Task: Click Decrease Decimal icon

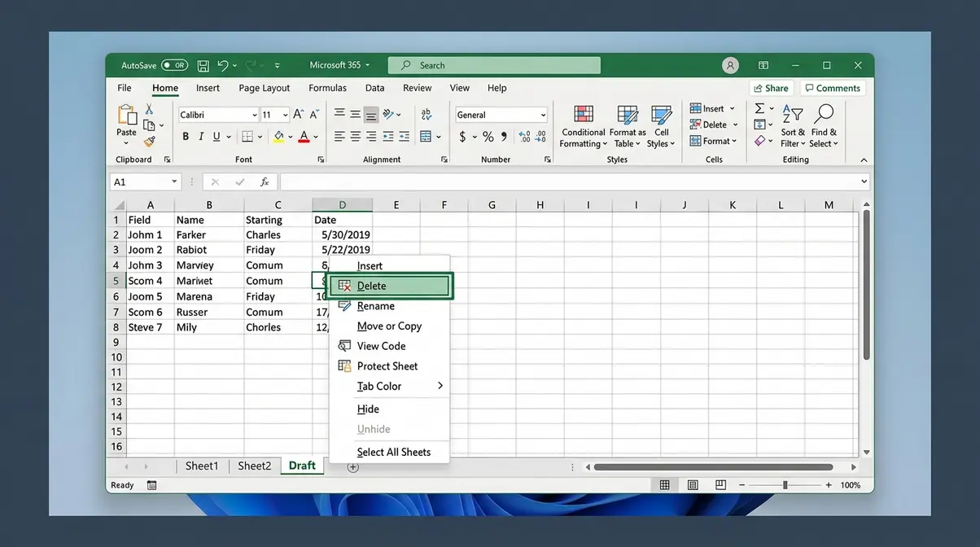Action: click(540, 137)
